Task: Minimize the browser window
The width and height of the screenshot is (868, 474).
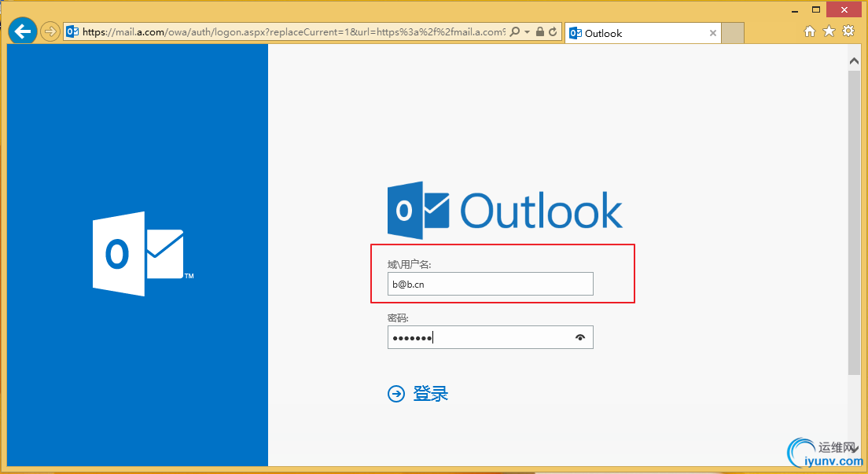Action: tap(795, 10)
